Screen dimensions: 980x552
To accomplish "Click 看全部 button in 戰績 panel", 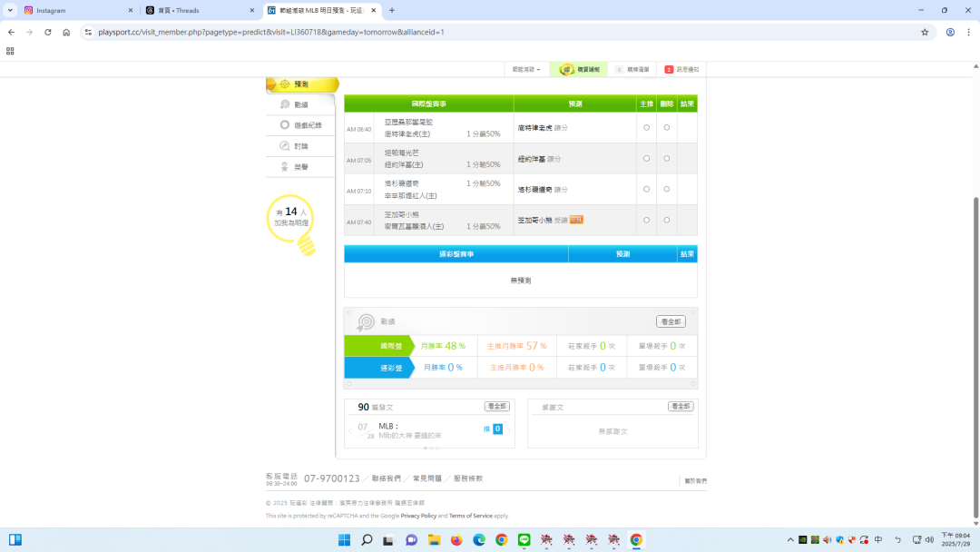I will tap(671, 321).
